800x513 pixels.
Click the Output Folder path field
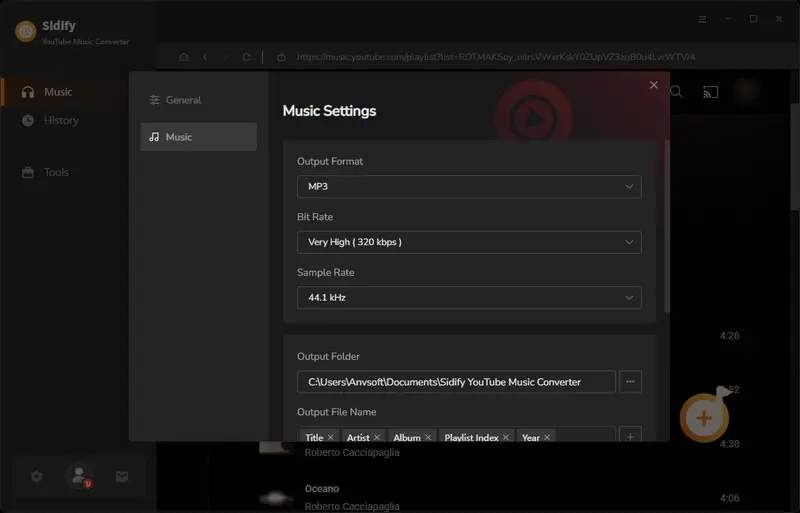click(456, 382)
